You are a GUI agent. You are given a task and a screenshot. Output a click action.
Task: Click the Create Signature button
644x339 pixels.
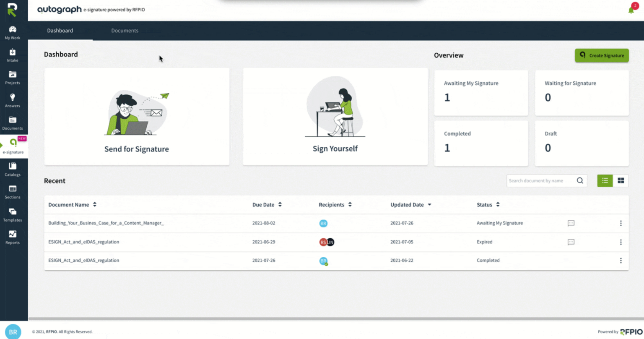tap(602, 55)
